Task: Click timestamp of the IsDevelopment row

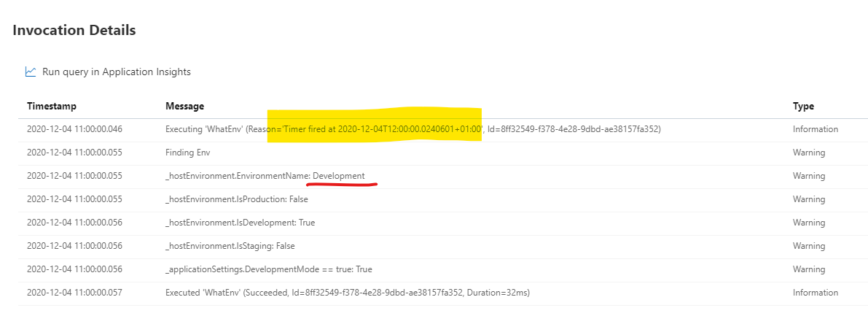Action: tap(74, 223)
